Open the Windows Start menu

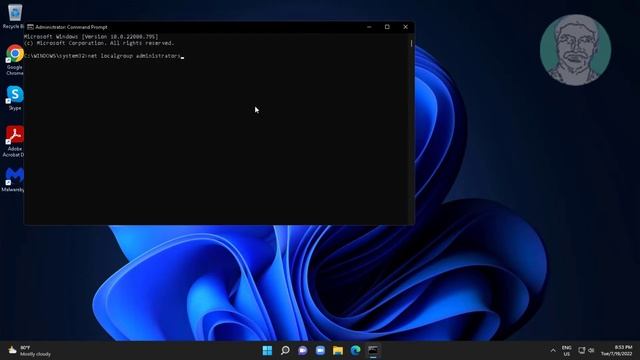tap(267, 350)
